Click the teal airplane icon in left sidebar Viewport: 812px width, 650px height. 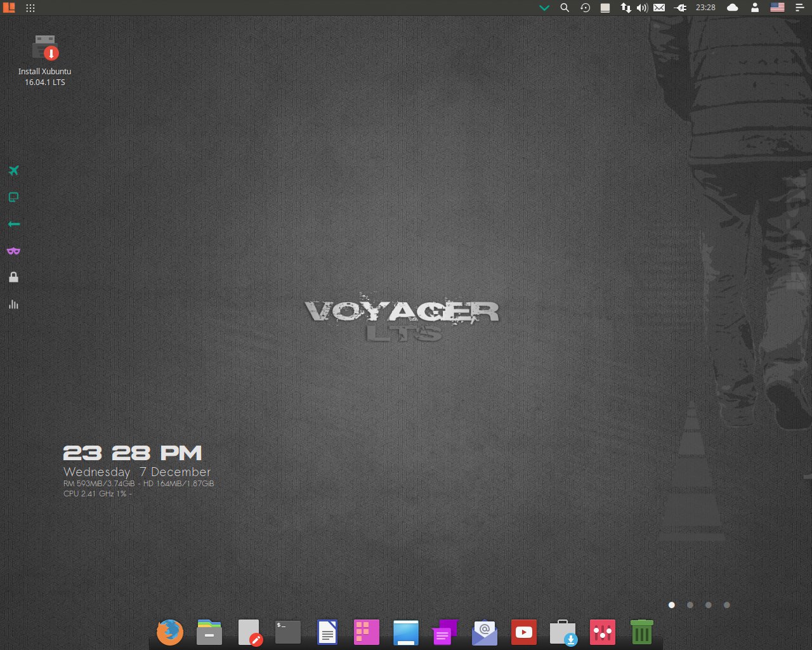click(x=13, y=170)
